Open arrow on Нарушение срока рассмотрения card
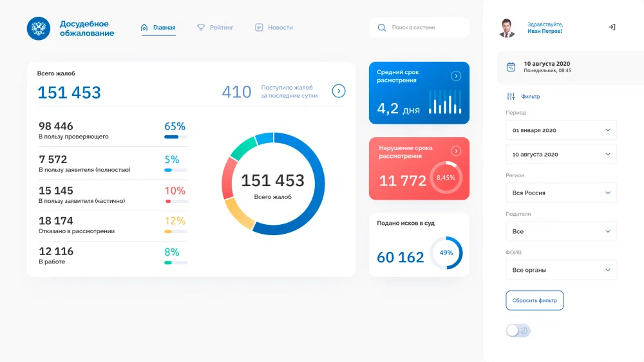644x362 pixels. coord(456,151)
